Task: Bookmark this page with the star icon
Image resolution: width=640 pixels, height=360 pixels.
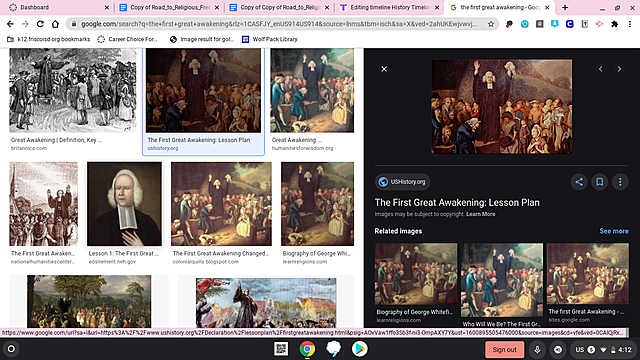Action: (491, 24)
